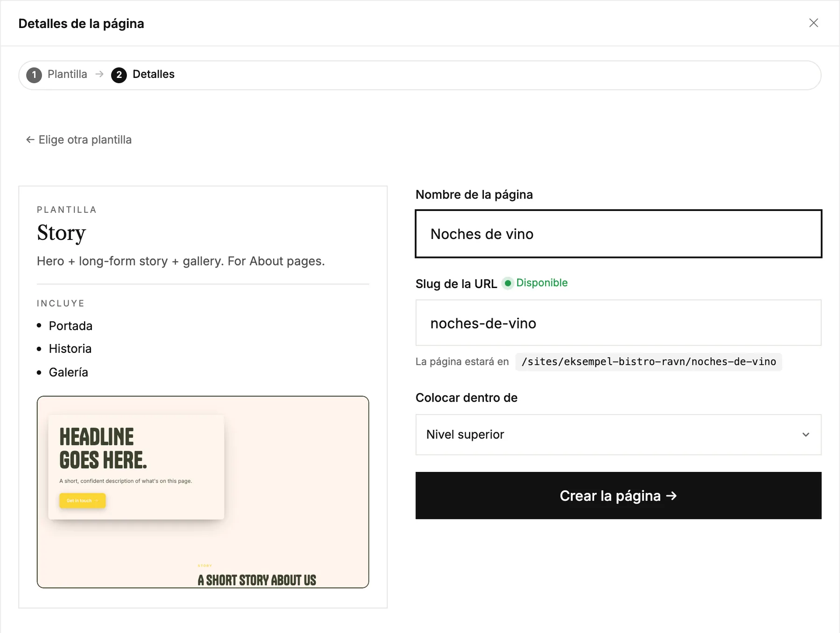Click the number 1 step circle

(x=34, y=75)
